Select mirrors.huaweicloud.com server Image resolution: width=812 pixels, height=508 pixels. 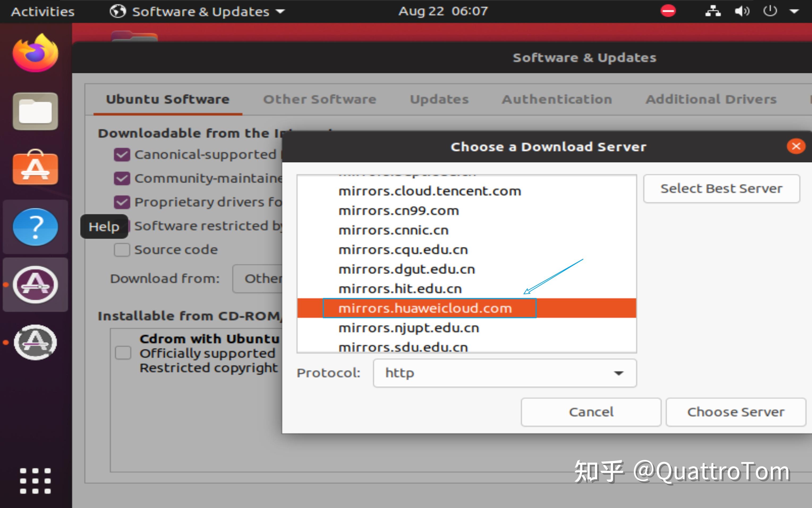[x=466, y=308]
